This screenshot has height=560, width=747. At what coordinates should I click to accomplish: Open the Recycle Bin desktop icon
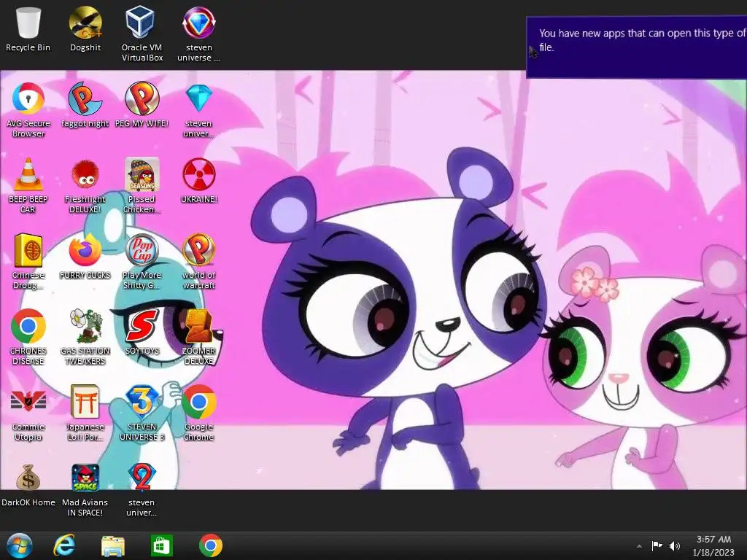coord(28,29)
